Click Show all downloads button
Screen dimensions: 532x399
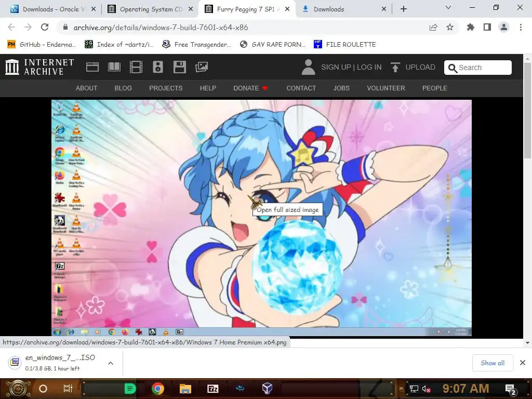point(493,363)
